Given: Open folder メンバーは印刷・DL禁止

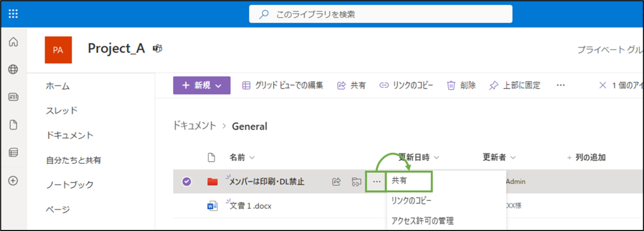Looking at the screenshot, I should pyautogui.click(x=267, y=182).
